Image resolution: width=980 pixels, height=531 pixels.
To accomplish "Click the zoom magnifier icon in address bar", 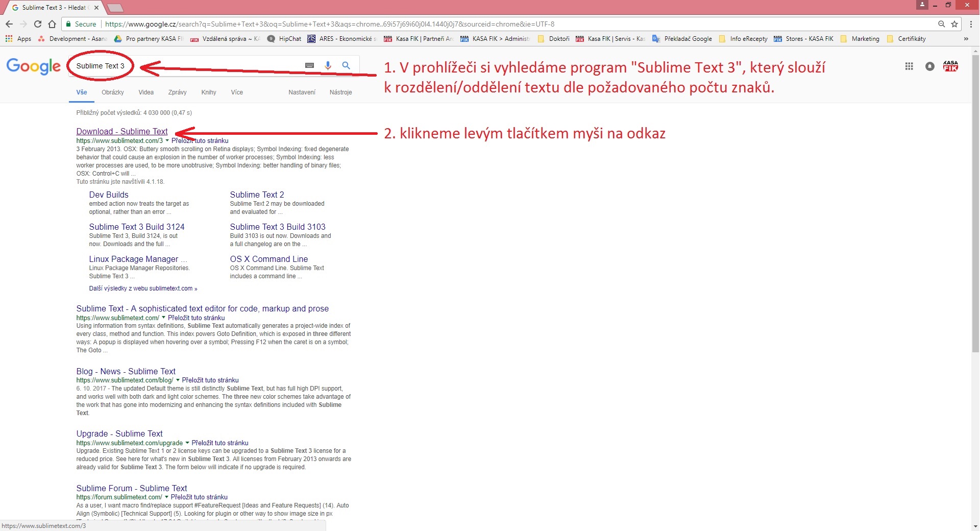I will pyautogui.click(x=942, y=24).
